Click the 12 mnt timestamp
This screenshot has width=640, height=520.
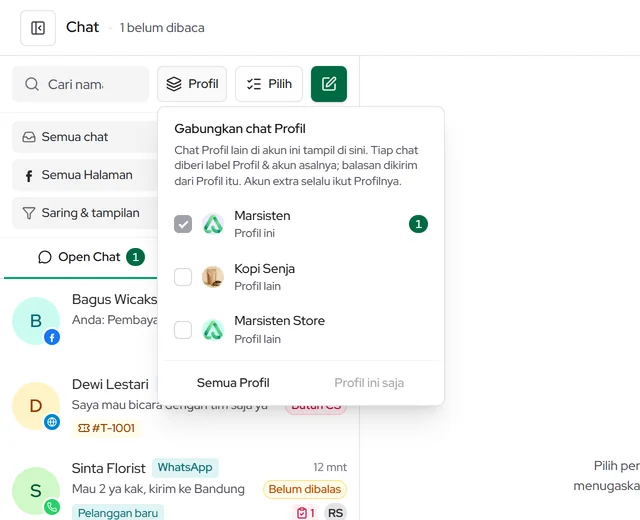pos(330,467)
